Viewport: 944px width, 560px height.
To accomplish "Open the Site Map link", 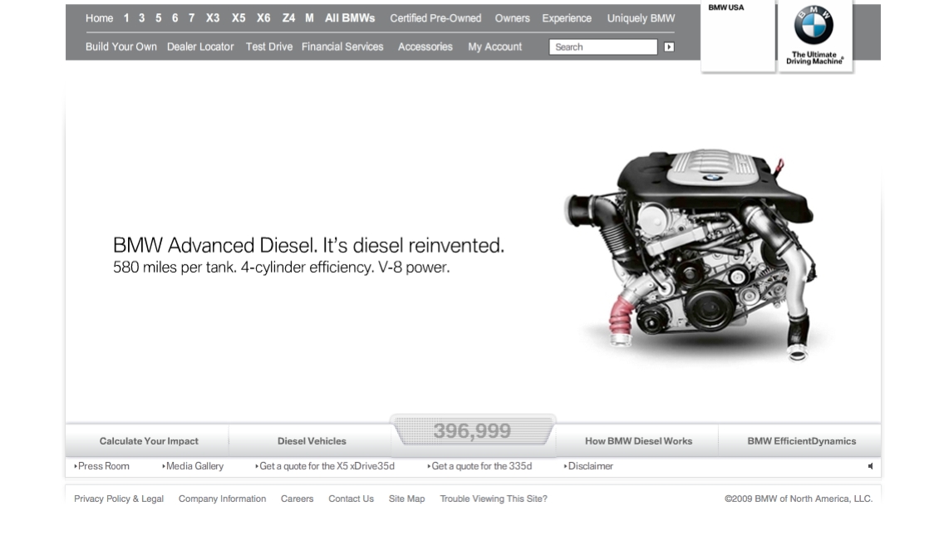I will click(406, 499).
